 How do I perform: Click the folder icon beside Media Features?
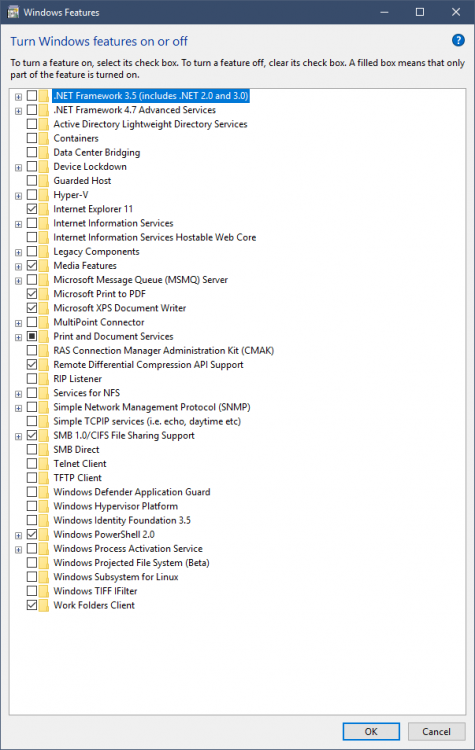coord(44,265)
